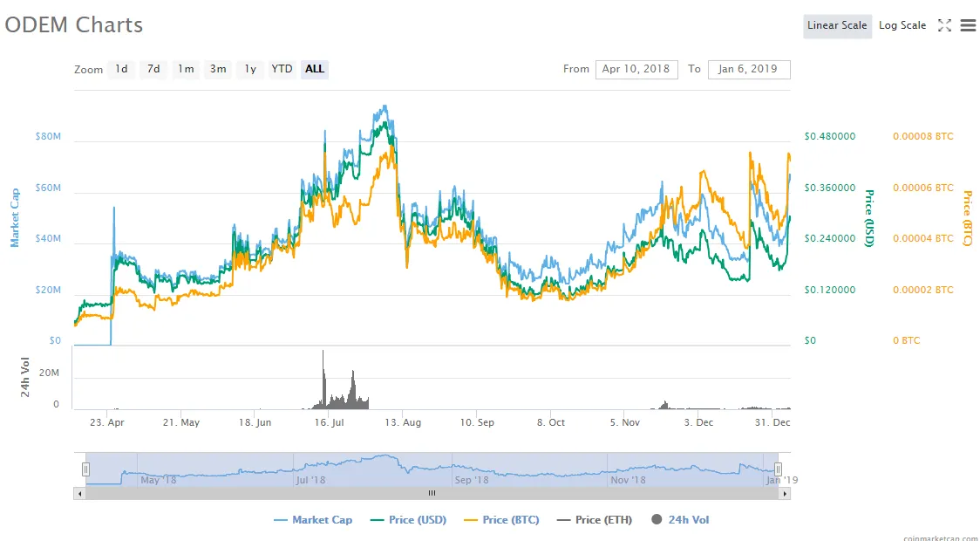The width and height of the screenshot is (980, 541).
Task: Open the chart context hamburger menu
Action: [x=968, y=25]
